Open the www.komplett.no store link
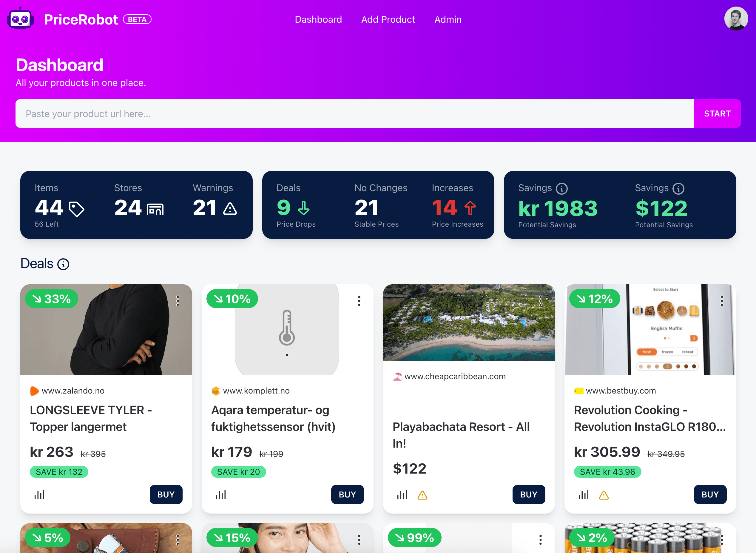This screenshot has height=553, width=756. tap(256, 391)
